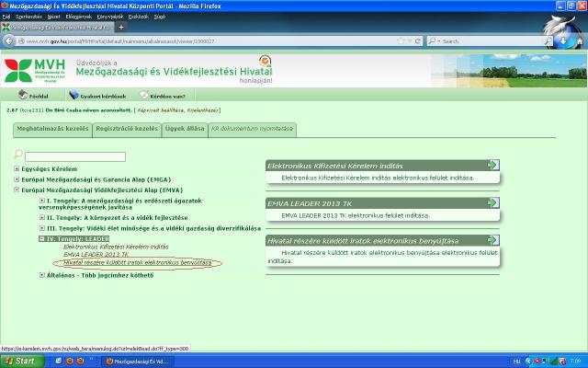Screen dimensions: 588x368
Task: Go back with the Firefox back arrow
Action: pyautogui.click(x=9, y=40)
